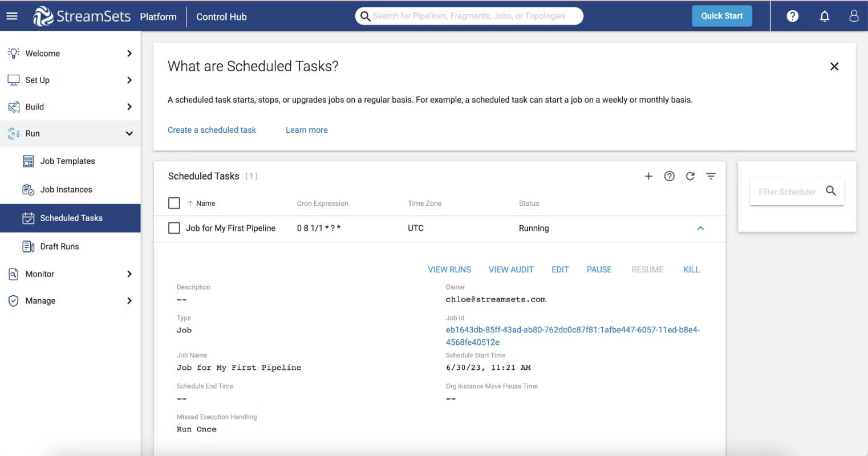The height and width of the screenshot is (456, 868).
Task: Open the notifications bell
Action: pos(825,16)
